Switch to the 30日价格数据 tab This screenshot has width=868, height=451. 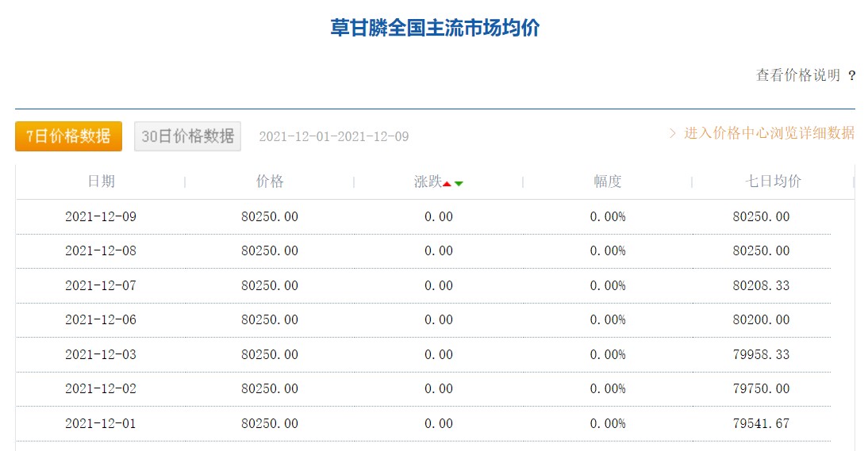[x=188, y=136]
